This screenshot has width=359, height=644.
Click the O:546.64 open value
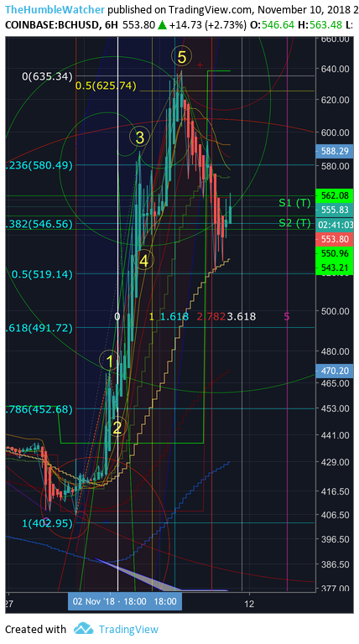click(272, 25)
